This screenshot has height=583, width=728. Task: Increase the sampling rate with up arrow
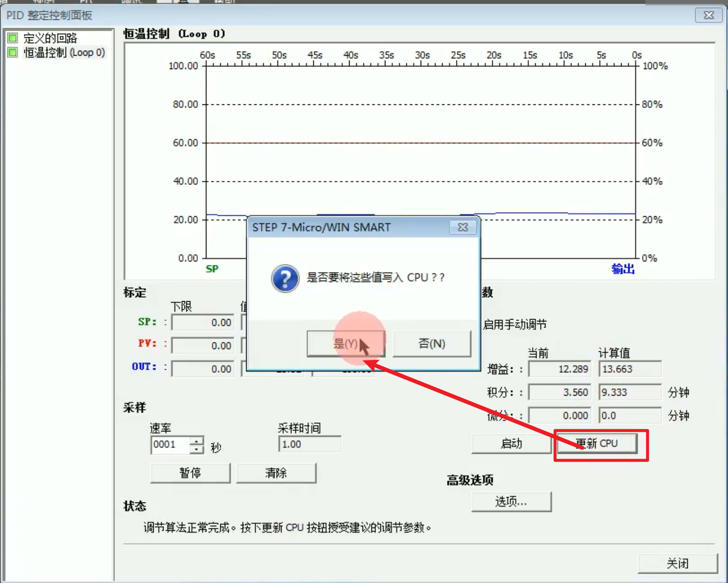click(x=197, y=441)
